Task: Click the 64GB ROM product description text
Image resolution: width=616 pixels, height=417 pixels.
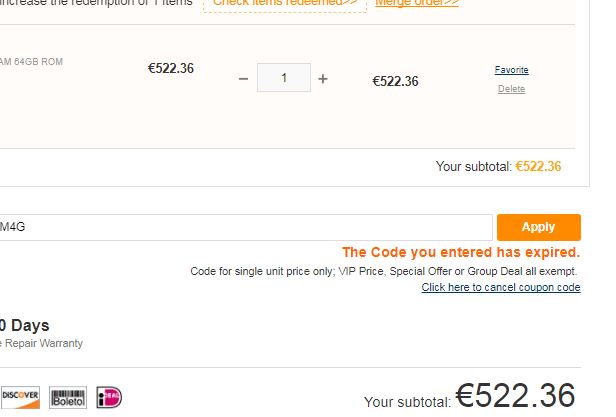Action: point(31,62)
